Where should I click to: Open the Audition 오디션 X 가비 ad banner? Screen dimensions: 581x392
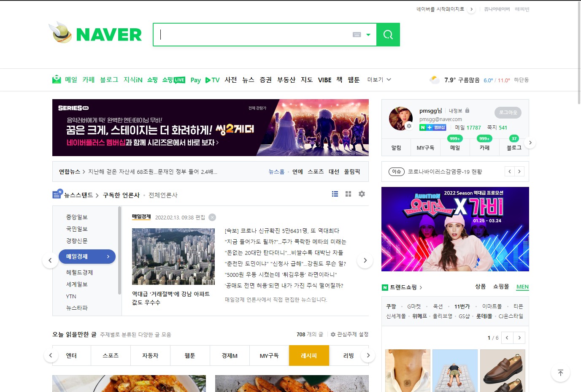(x=455, y=229)
